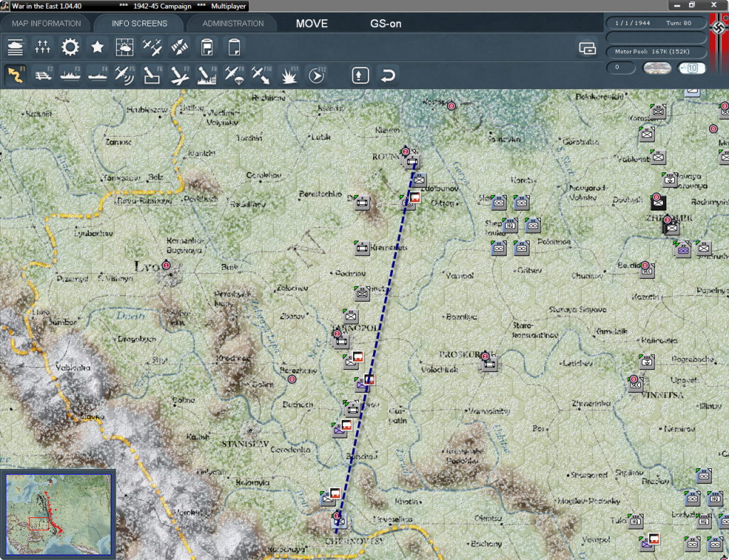Click the undo move arrow icon

(x=388, y=75)
